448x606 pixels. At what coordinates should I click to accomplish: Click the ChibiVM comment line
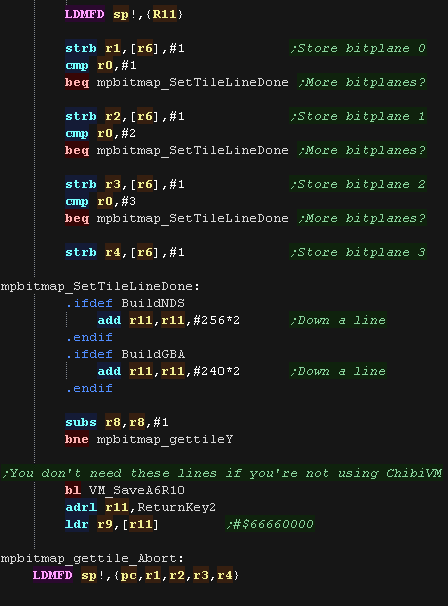[x=222, y=473]
